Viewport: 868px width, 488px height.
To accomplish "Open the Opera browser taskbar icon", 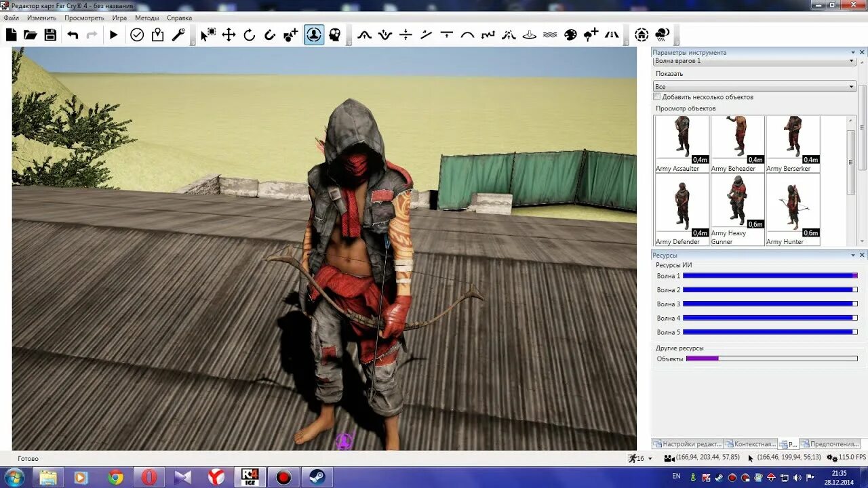I will point(149,477).
